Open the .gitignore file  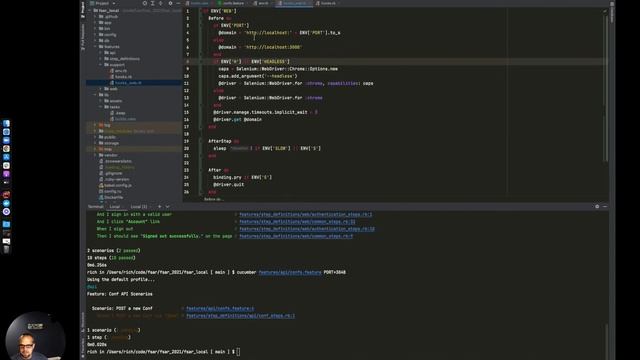pos(111,173)
